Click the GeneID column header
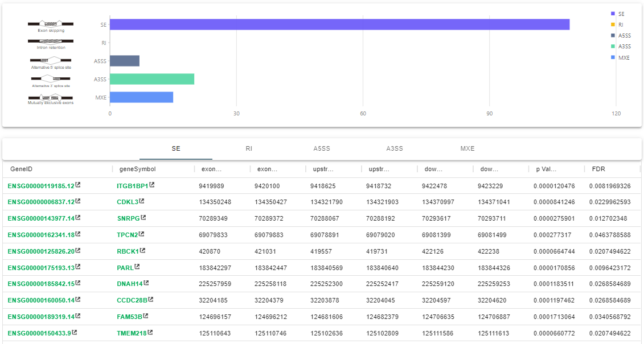This screenshot has height=344, width=644. tap(22, 169)
